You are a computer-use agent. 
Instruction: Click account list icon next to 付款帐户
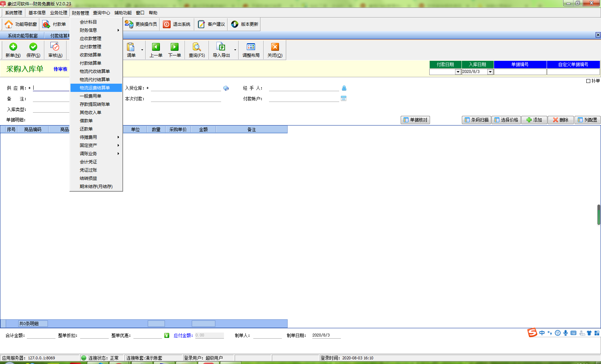(344, 98)
